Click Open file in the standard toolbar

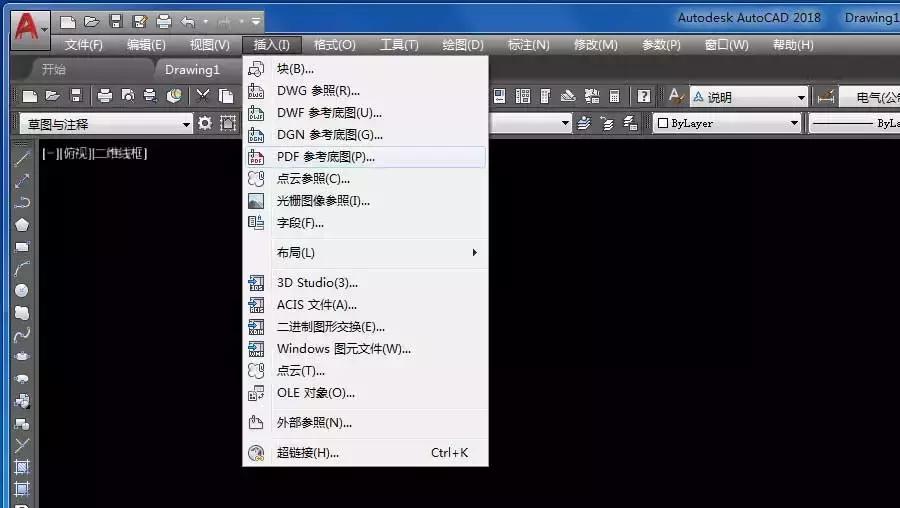(x=53, y=96)
